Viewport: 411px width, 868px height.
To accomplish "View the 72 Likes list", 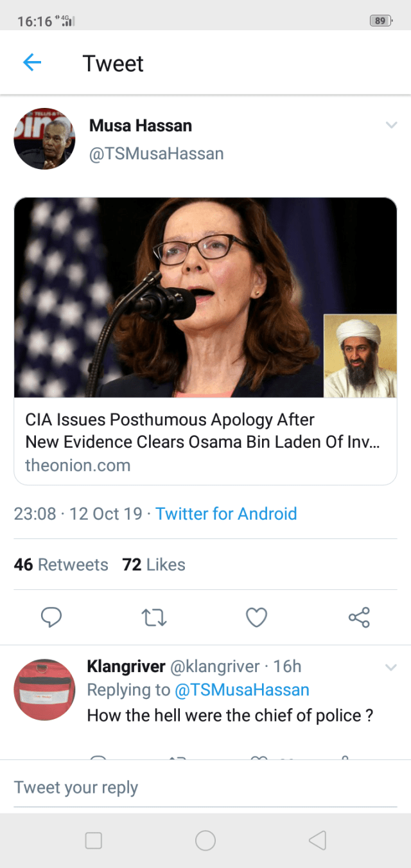I will click(154, 565).
